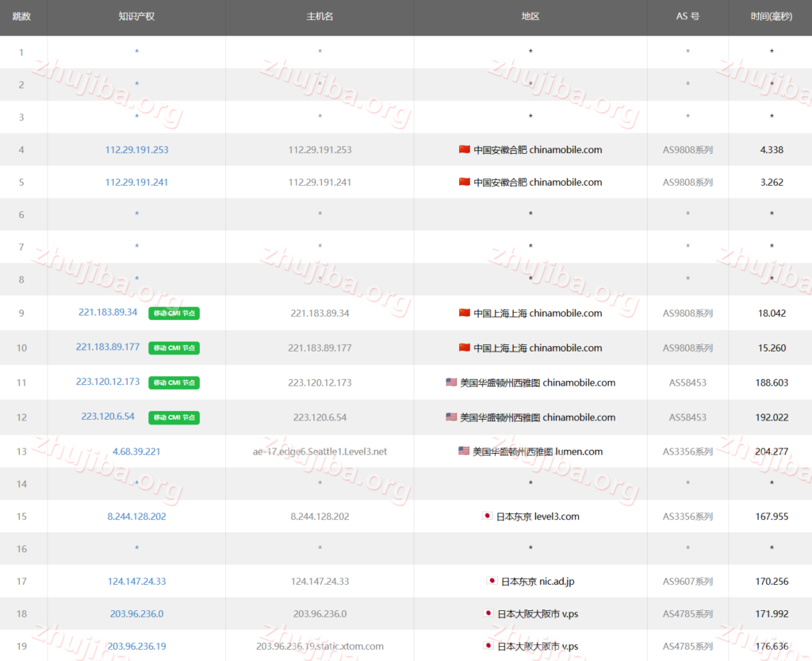Open the blue 4.68.39.221 IP link
812x661 pixels.
[x=136, y=452]
